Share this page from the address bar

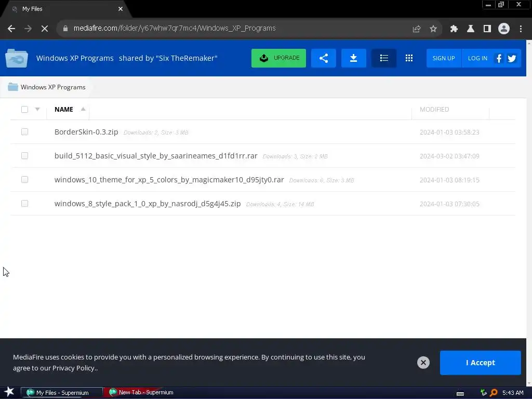416,29
